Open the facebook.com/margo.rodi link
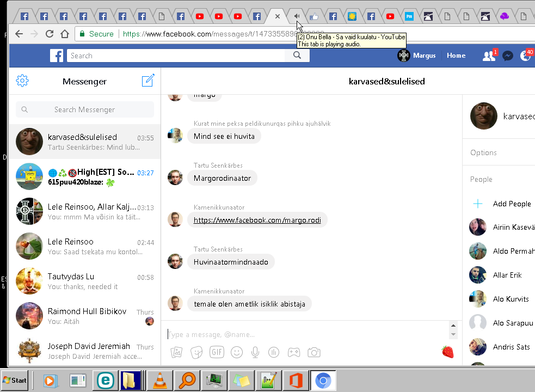535x392 pixels. [257, 220]
